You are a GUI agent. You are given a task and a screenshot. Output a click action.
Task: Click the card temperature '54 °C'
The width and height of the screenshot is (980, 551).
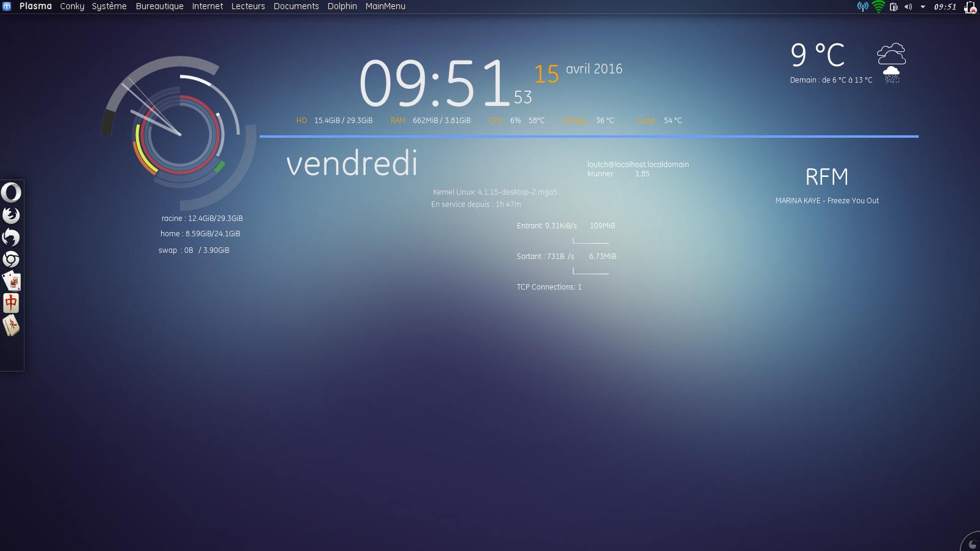[x=673, y=121]
